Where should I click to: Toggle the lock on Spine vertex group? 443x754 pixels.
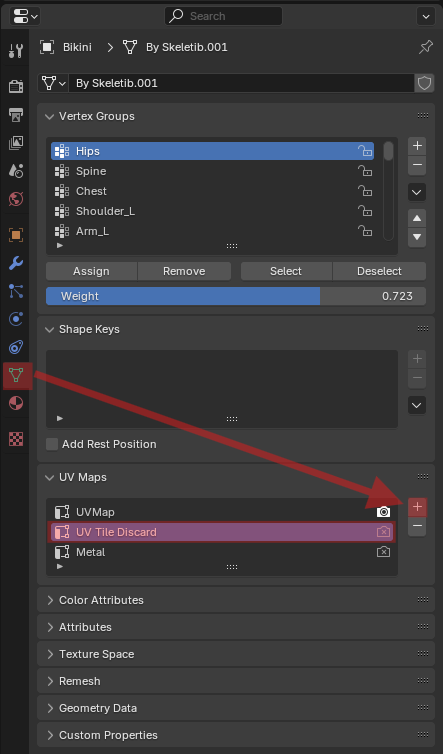(x=365, y=171)
